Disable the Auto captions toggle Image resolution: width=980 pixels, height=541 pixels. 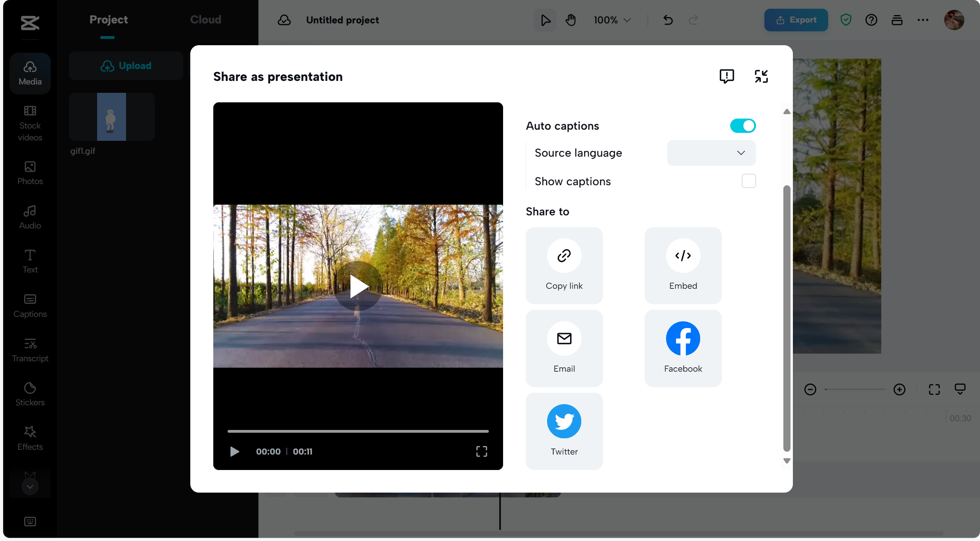742,125
